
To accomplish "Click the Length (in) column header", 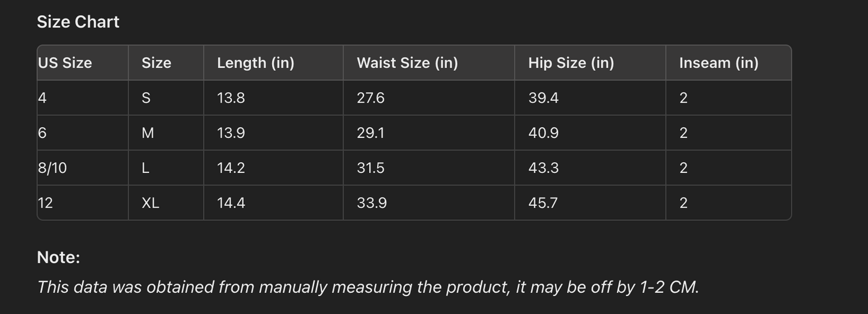I will click(255, 63).
